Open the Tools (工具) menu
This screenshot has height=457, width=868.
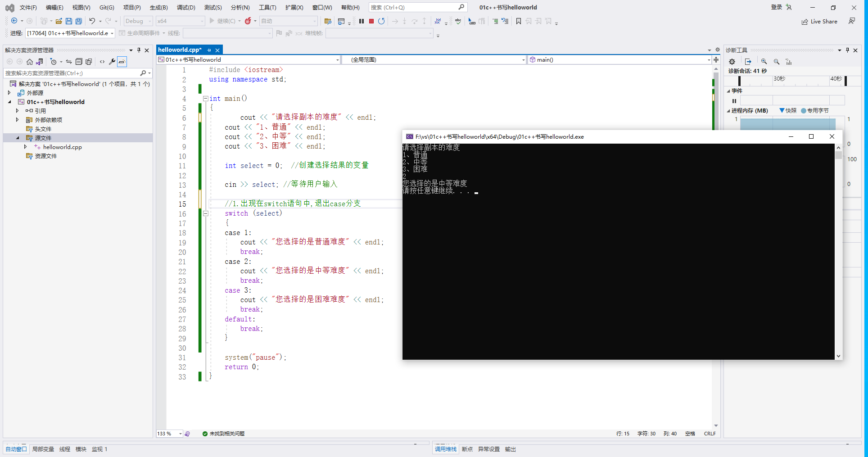[267, 7]
